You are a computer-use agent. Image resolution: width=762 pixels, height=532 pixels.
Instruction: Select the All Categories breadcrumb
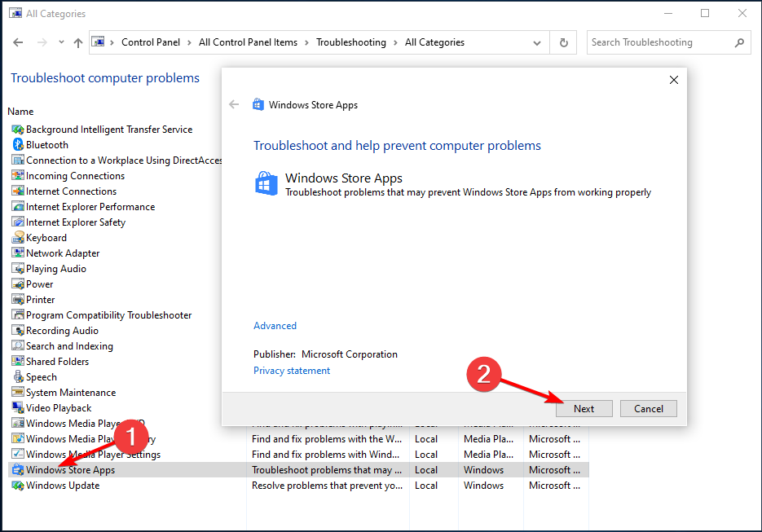pyautogui.click(x=434, y=42)
